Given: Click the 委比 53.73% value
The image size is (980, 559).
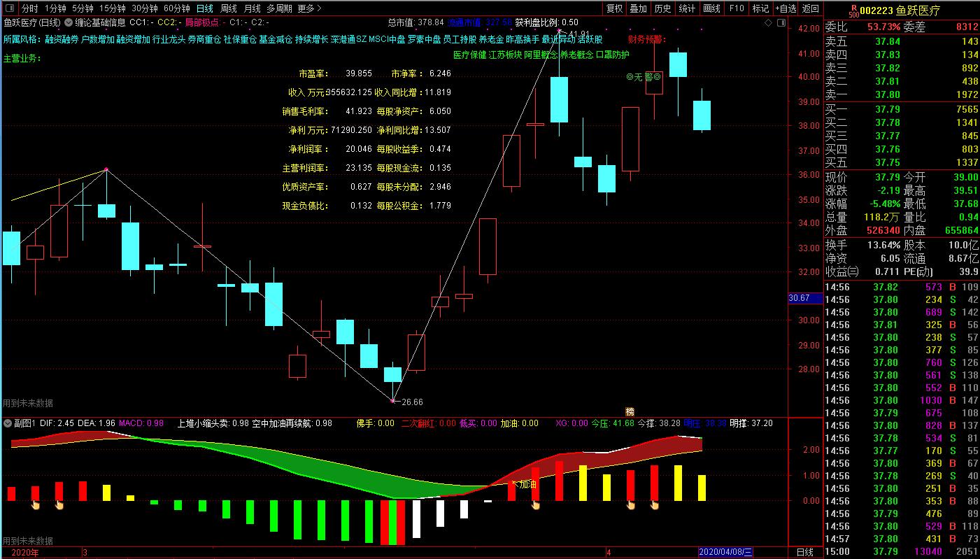Looking at the screenshot, I should [883, 27].
